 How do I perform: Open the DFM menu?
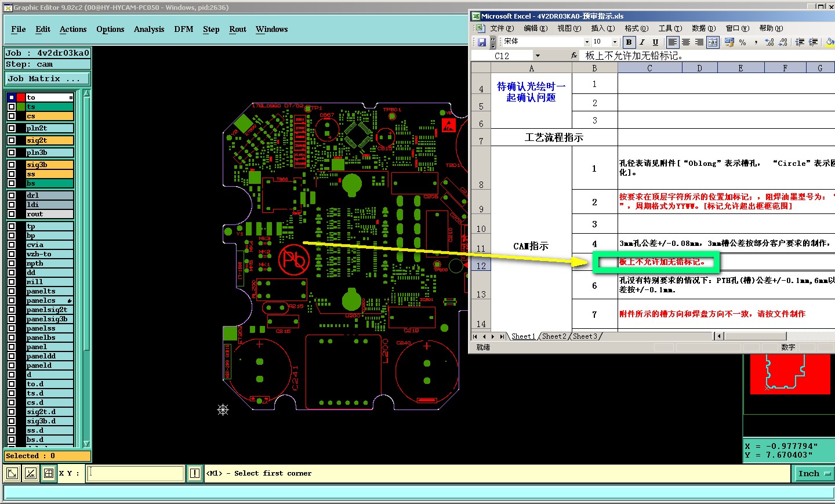coord(184,29)
